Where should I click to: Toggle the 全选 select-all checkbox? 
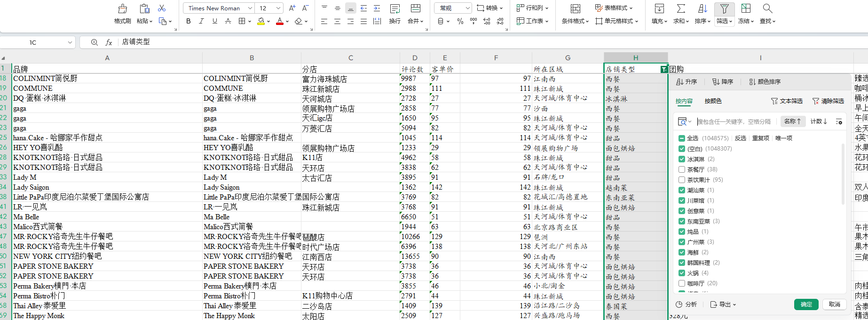coord(681,138)
